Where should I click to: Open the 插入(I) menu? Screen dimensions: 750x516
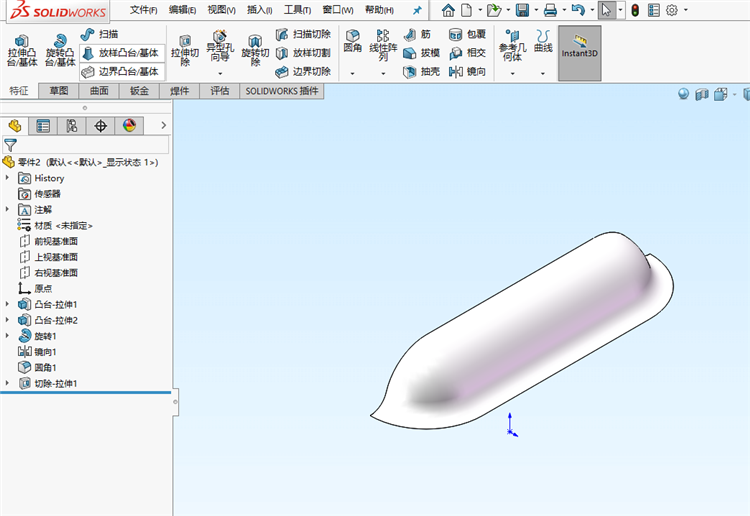point(259,10)
